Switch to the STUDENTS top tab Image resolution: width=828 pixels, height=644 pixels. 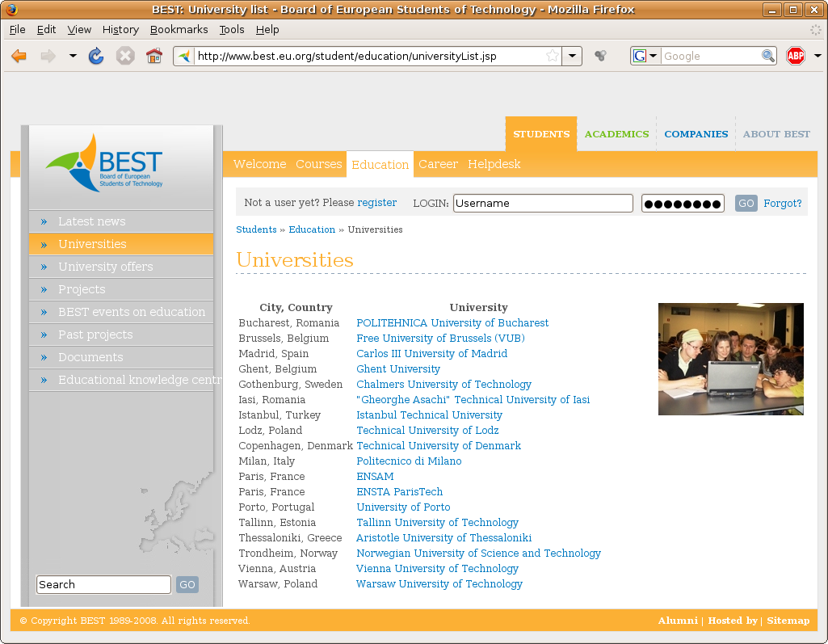[541, 134]
